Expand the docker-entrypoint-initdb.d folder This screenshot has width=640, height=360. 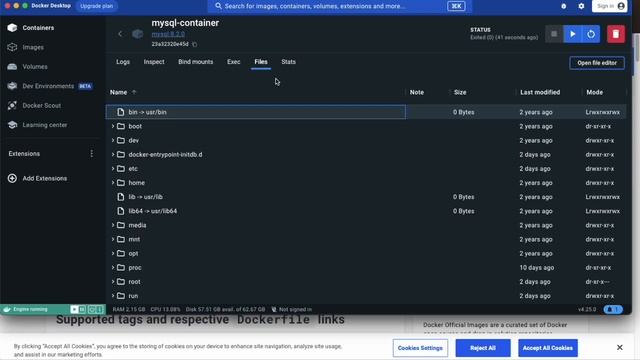pyautogui.click(x=113, y=154)
